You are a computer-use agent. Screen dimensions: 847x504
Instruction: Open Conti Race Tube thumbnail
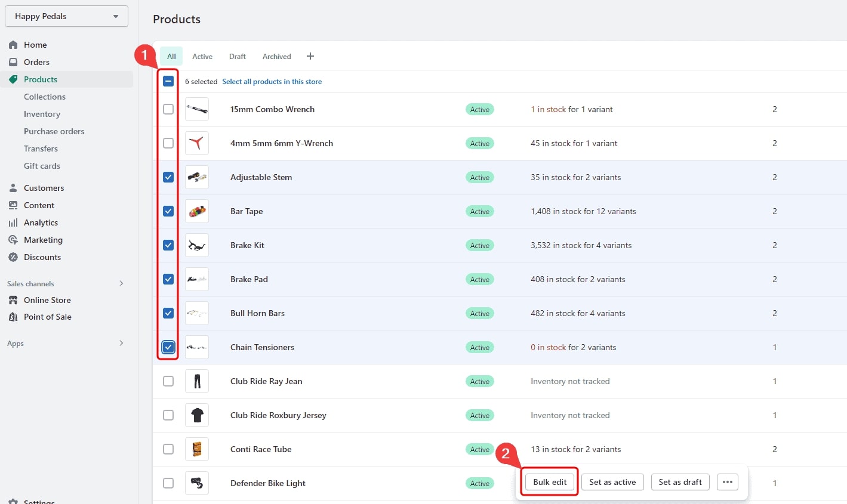(197, 449)
